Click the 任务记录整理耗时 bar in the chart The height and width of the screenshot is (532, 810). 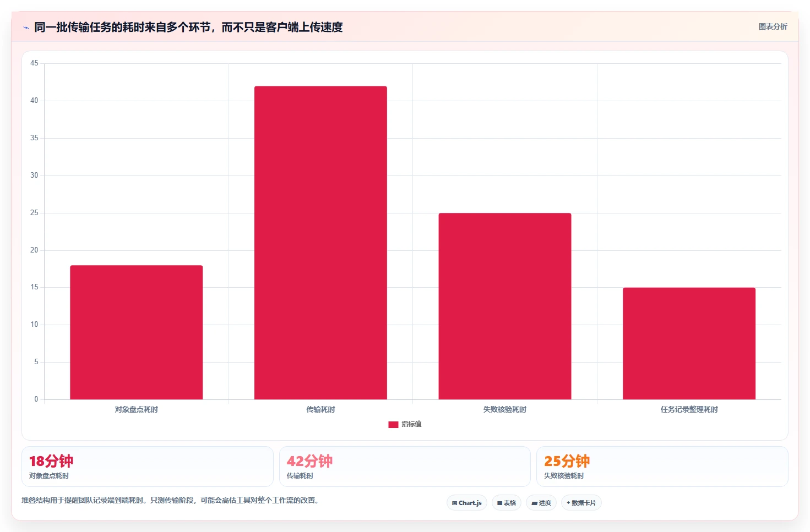689,343
